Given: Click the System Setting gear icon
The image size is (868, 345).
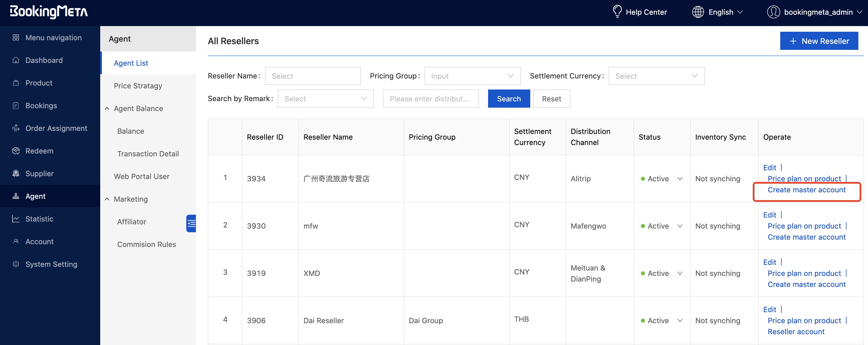Looking at the screenshot, I should pyautogui.click(x=16, y=264).
